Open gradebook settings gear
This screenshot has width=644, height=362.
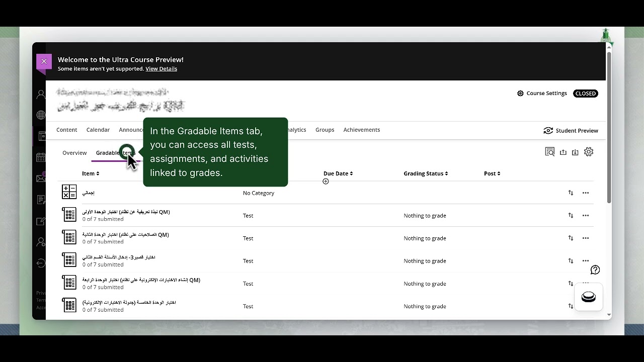click(589, 152)
